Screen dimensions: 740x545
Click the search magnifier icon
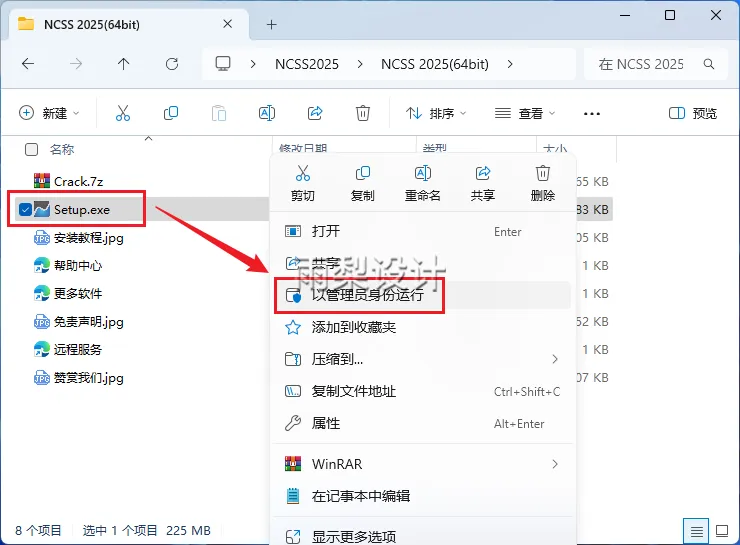[709, 64]
